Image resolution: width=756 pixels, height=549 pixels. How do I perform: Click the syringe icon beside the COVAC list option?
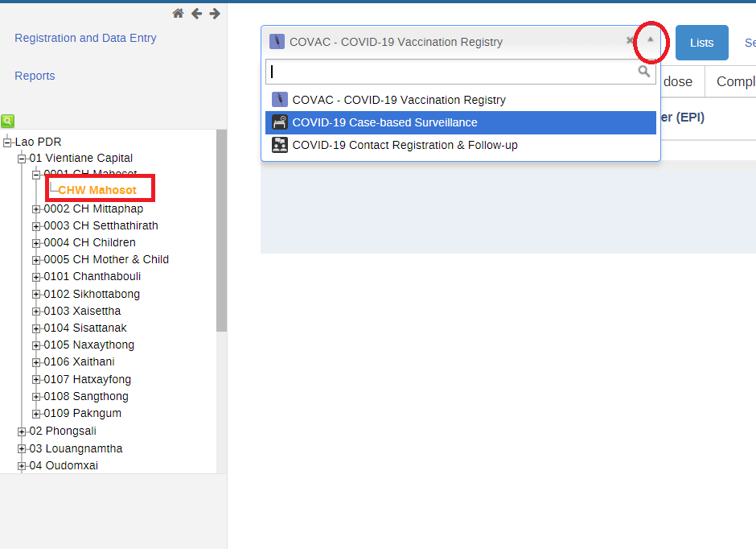point(280,99)
